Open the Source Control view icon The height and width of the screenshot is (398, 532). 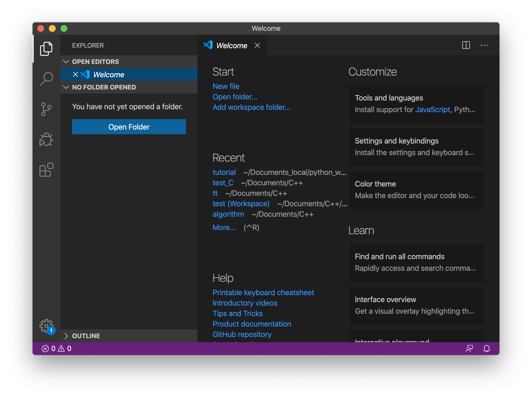click(x=46, y=109)
